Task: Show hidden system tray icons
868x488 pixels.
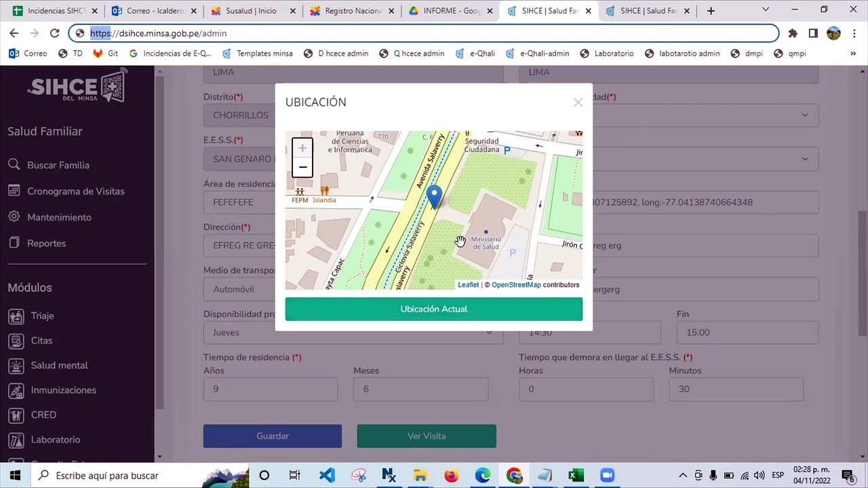Action: tap(683, 475)
